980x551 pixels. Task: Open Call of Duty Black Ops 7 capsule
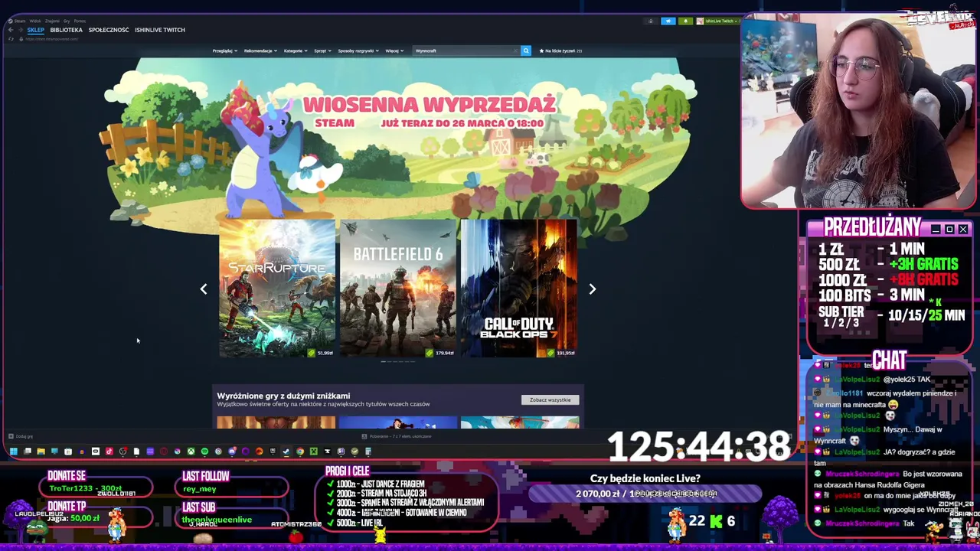[519, 289]
